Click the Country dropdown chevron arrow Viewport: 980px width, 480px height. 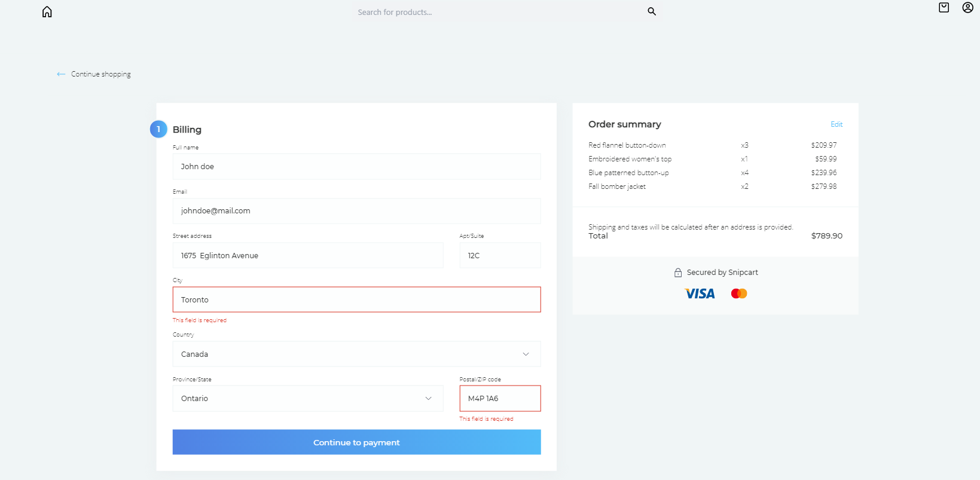pos(526,354)
